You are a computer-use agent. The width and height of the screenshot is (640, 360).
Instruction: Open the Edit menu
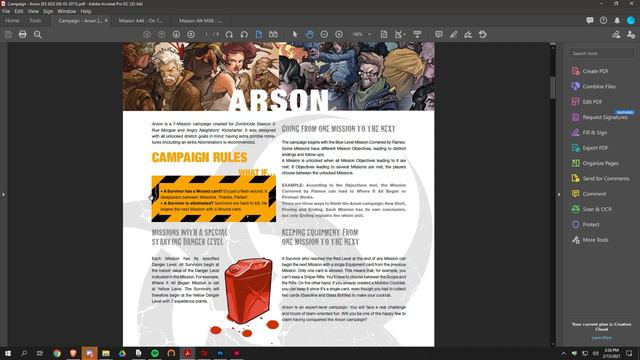pos(19,11)
